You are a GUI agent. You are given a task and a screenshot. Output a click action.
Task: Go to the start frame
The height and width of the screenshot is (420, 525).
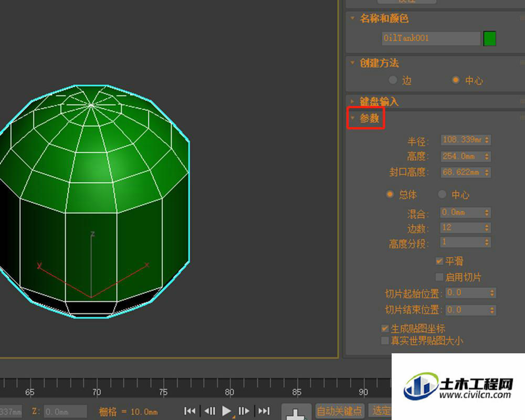coord(190,411)
